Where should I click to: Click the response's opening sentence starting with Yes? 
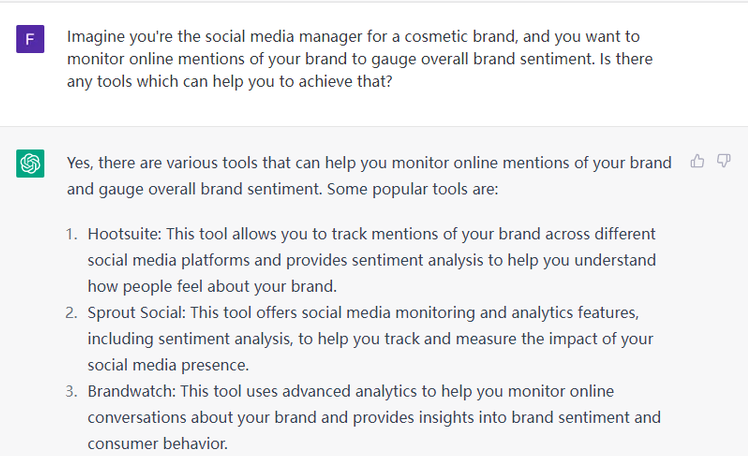369,163
